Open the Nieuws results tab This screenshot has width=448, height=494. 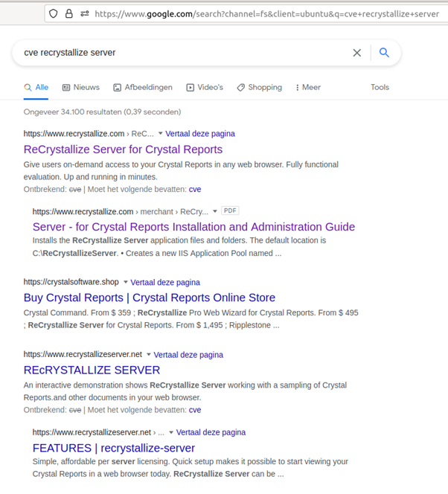[x=81, y=87]
